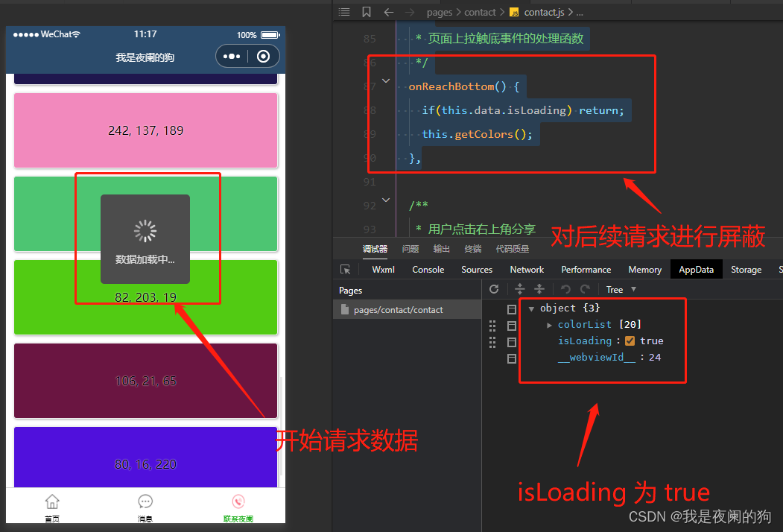
Task: Click the this.getColors() code line
Action: tap(477, 134)
